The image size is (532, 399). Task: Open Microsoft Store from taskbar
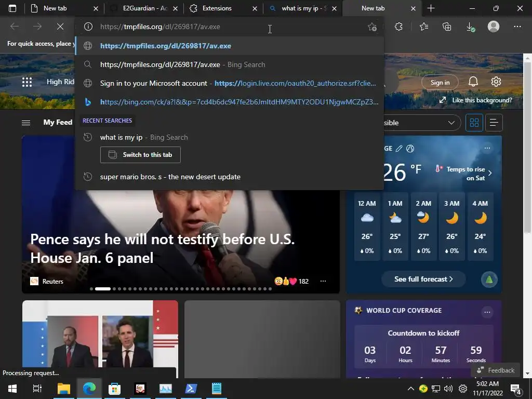click(x=114, y=389)
